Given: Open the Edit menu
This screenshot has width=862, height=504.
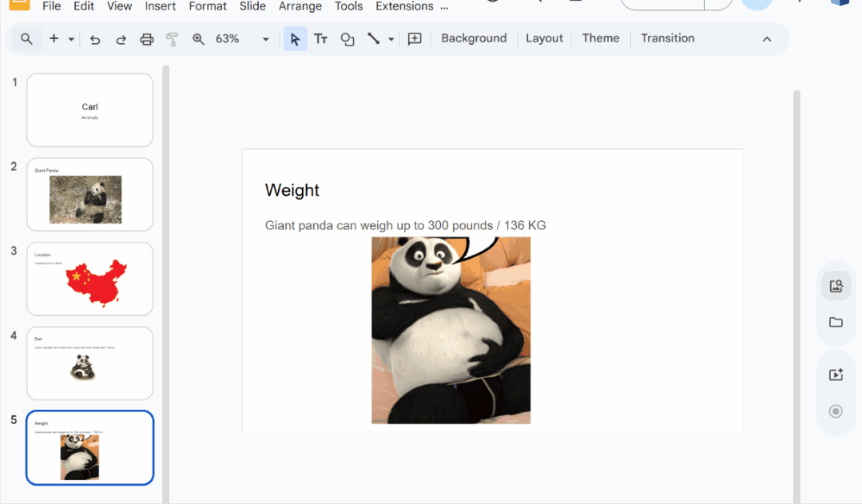Looking at the screenshot, I should coord(84,6).
